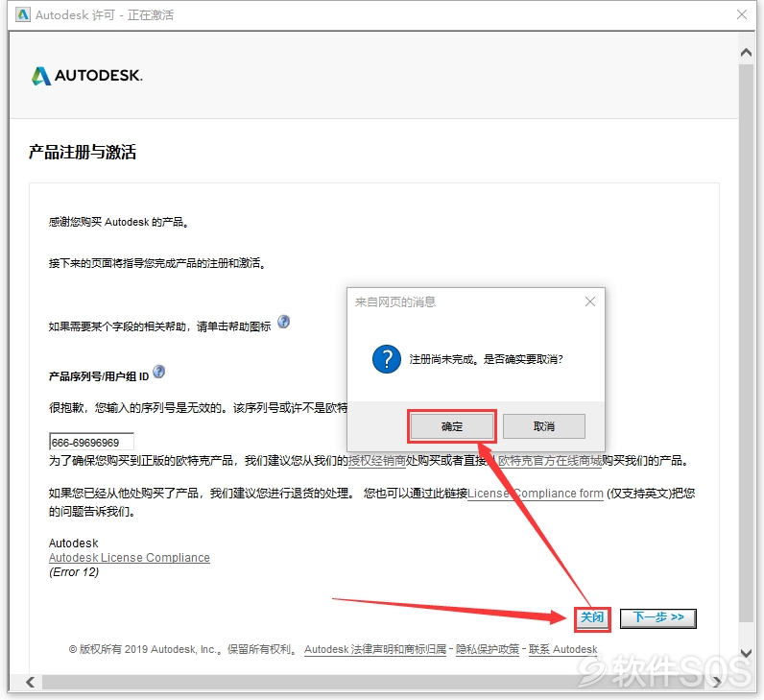Click the 确定 button in the message dialog
Viewport: 764px width, 700px height.
[x=452, y=426]
